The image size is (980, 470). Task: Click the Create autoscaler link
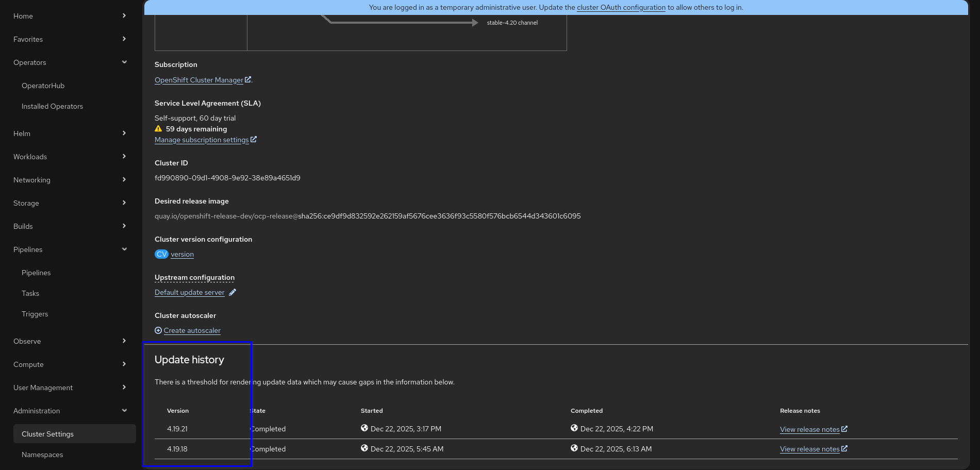tap(192, 331)
